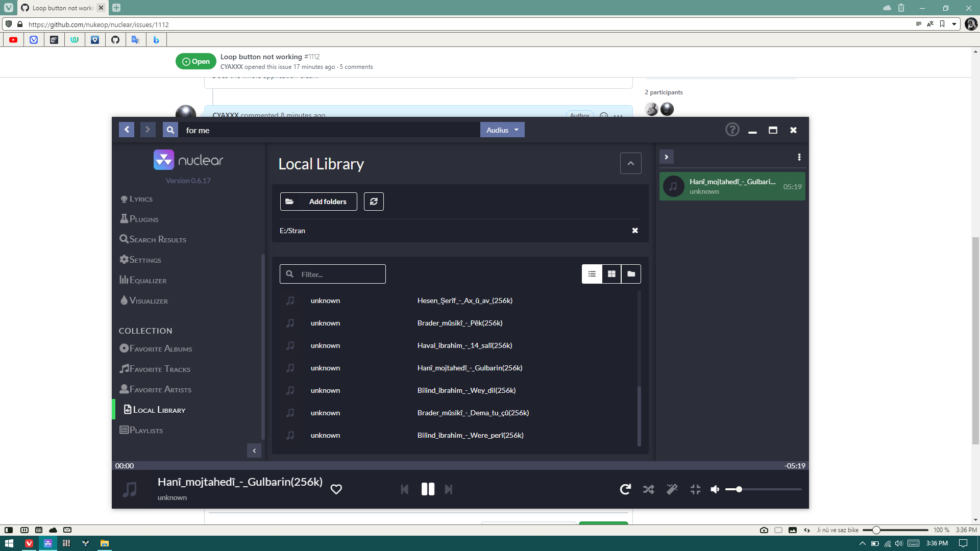Collapse the left sidebar with chevron
Image resolution: width=980 pixels, height=551 pixels.
point(254,450)
